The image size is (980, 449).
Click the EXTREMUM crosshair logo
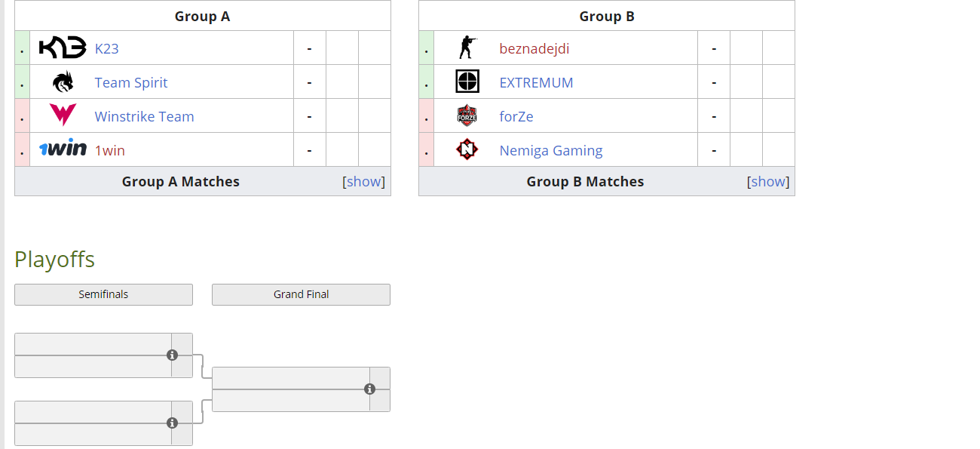[x=467, y=81]
